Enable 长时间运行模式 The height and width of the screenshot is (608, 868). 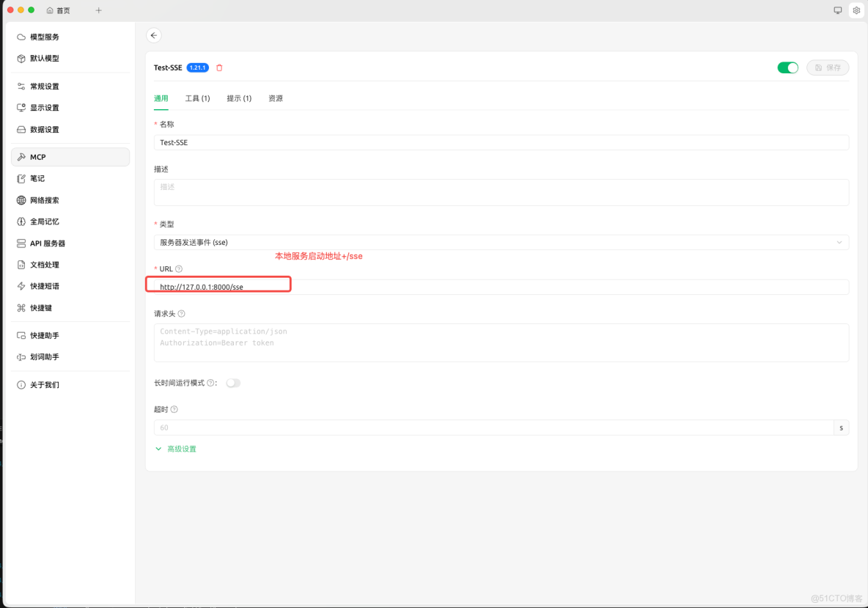233,382
